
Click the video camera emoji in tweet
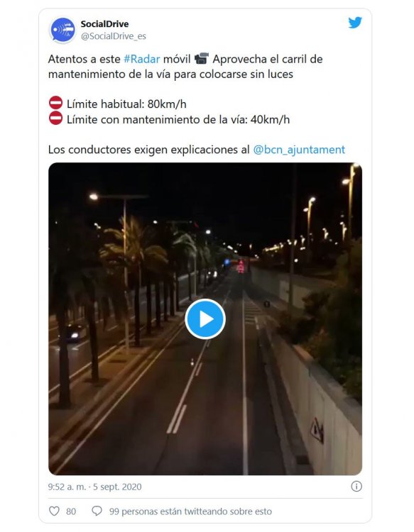202,59
